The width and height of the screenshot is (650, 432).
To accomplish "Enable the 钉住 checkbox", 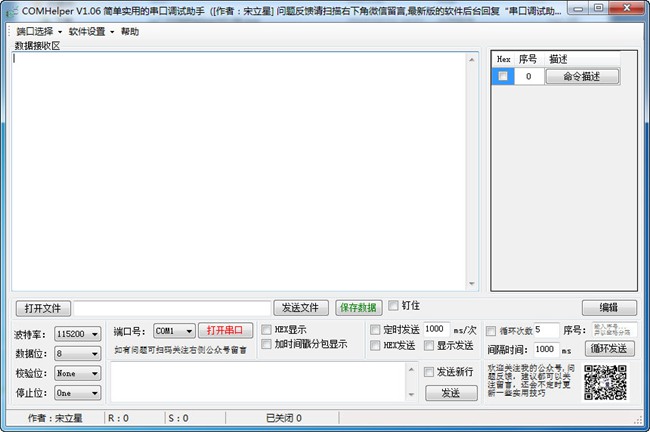I will pos(393,306).
